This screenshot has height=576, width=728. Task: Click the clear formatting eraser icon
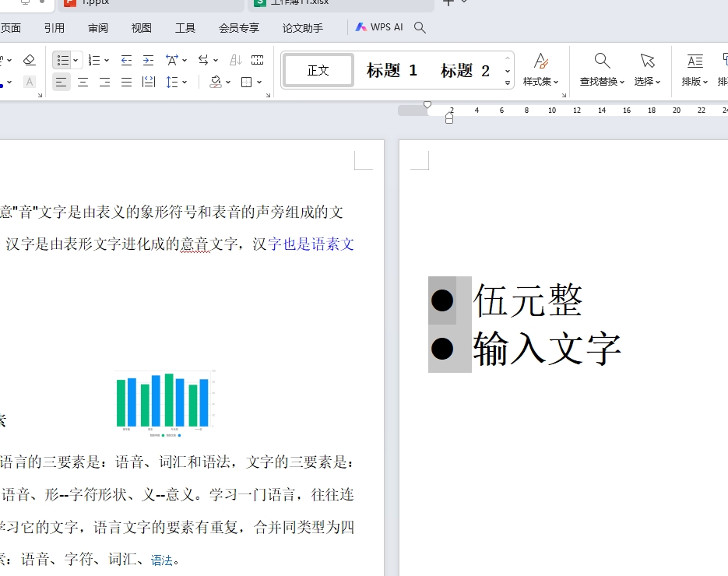click(30, 60)
